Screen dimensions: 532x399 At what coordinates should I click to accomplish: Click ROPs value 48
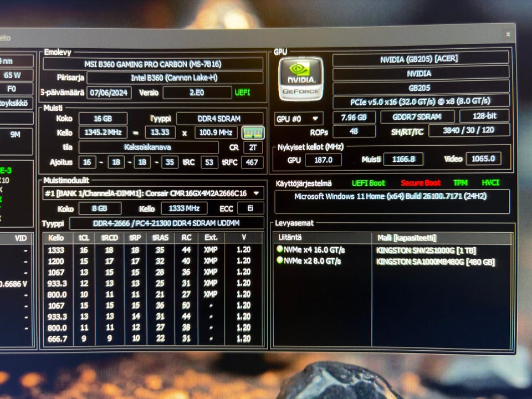[x=354, y=131]
